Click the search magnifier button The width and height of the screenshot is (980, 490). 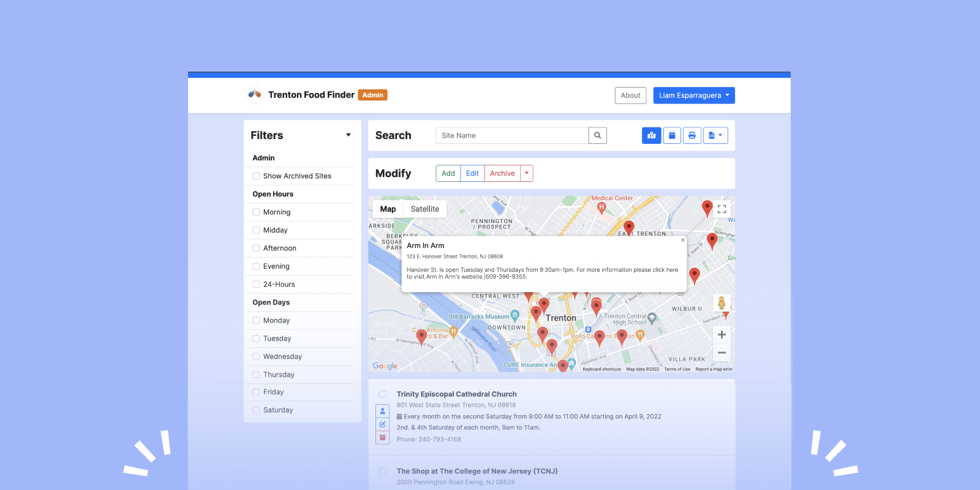(597, 135)
